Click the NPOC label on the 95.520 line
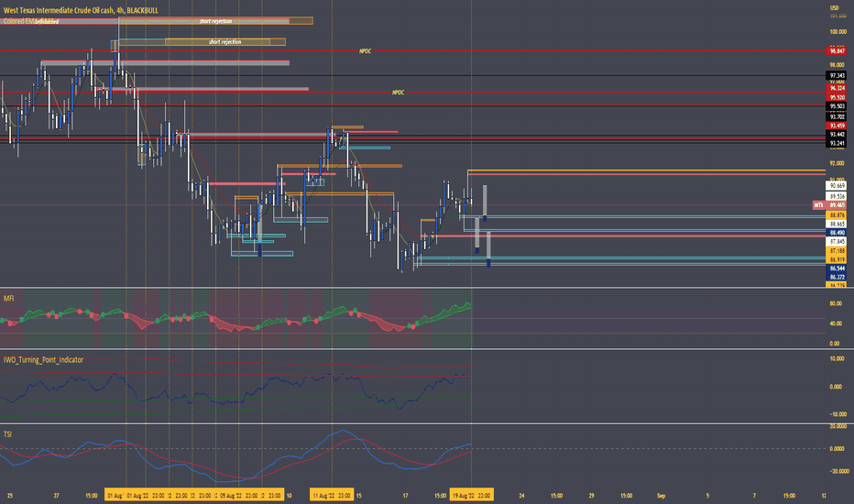The width and height of the screenshot is (854, 504). [x=398, y=93]
